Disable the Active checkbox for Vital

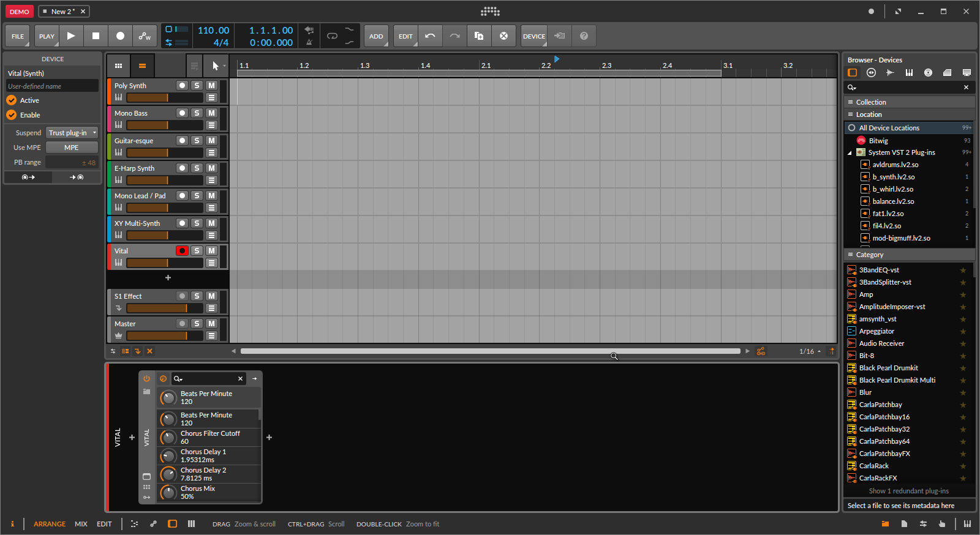12,100
